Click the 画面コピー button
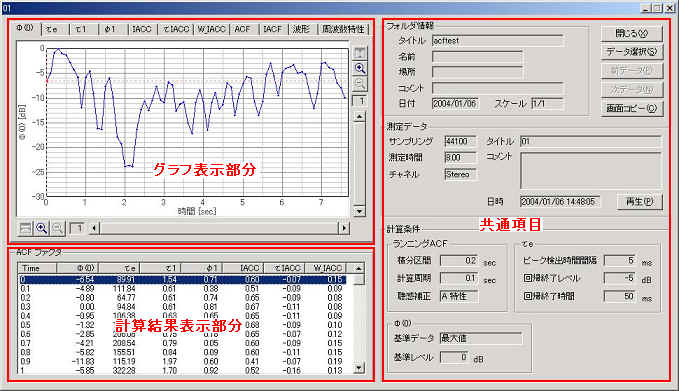Viewport: 679px width, 391px height. click(x=632, y=108)
